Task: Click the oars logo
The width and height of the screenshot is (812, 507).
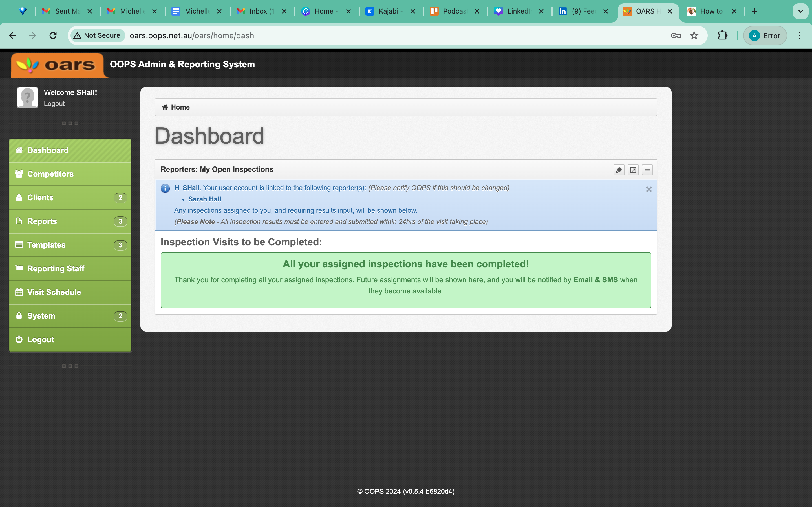Action: click(x=58, y=65)
